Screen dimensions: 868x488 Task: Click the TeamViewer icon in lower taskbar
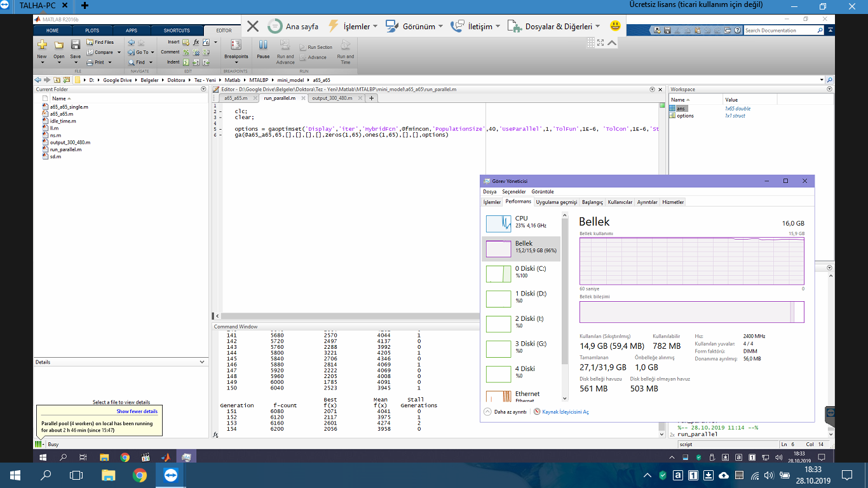tap(172, 475)
